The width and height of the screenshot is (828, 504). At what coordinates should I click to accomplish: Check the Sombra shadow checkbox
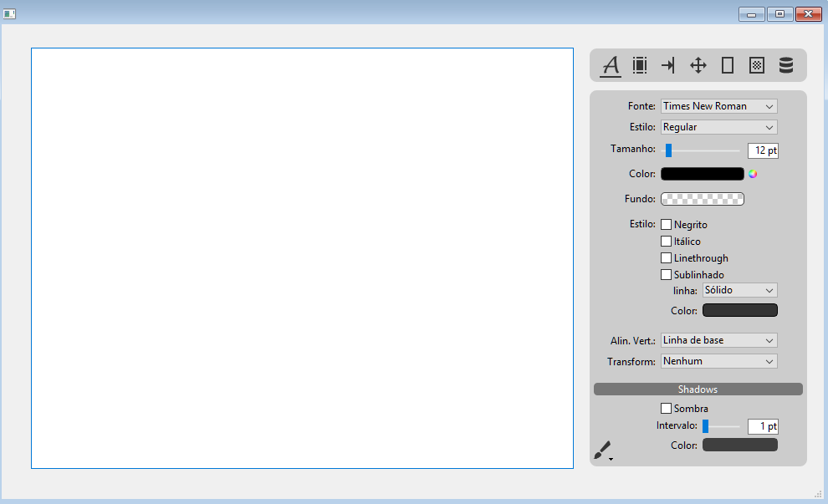click(667, 409)
